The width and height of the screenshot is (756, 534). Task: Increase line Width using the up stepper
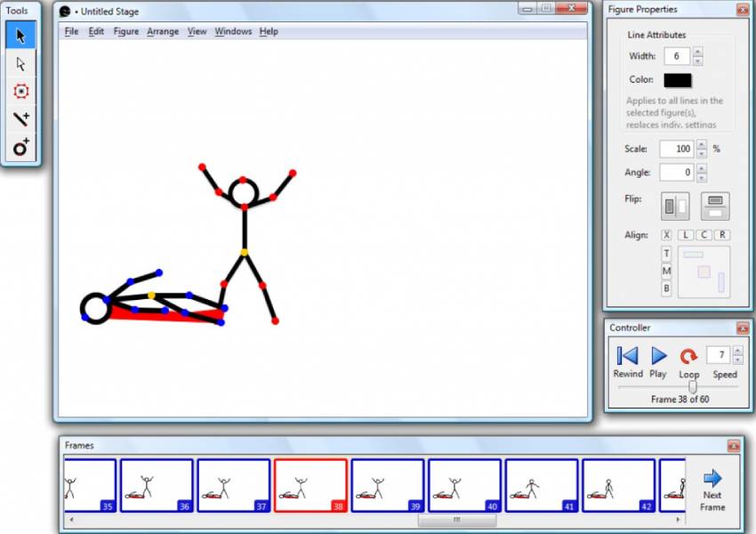pyautogui.click(x=699, y=51)
